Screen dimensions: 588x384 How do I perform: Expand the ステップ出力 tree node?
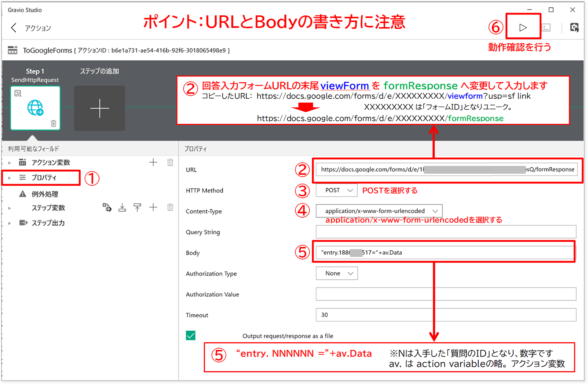click(x=9, y=223)
